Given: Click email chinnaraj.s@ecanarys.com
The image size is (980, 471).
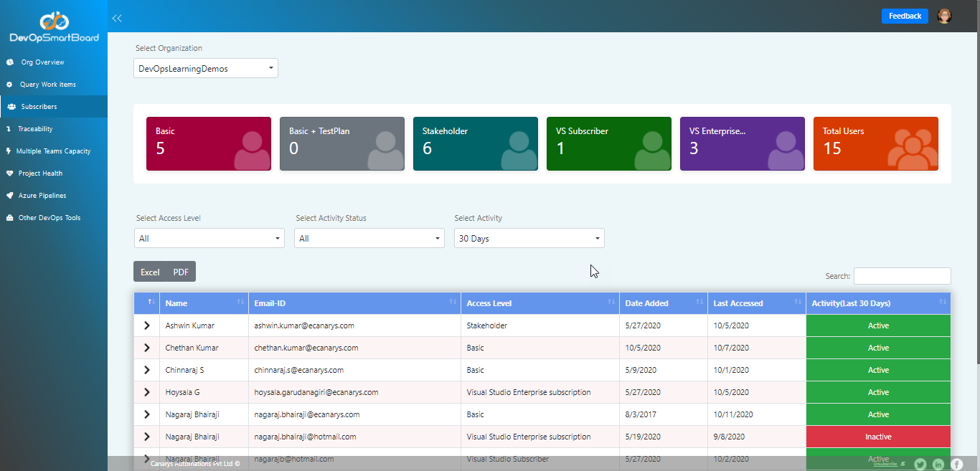Looking at the screenshot, I should [x=299, y=370].
